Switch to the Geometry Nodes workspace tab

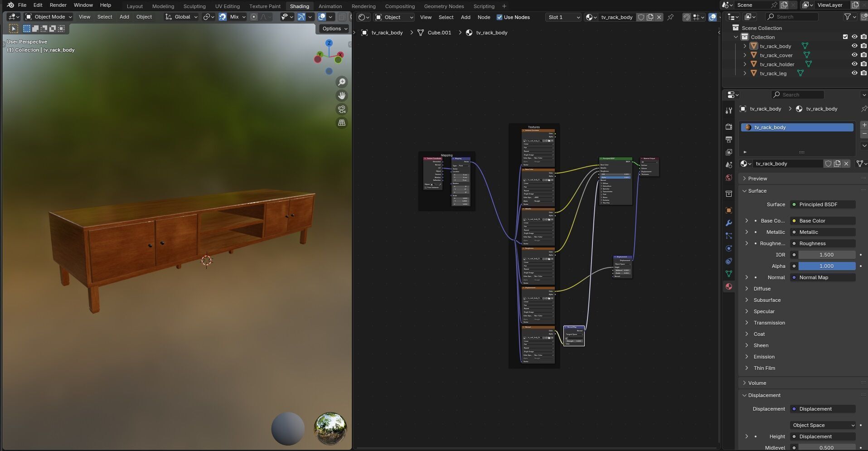tap(444, 6)
